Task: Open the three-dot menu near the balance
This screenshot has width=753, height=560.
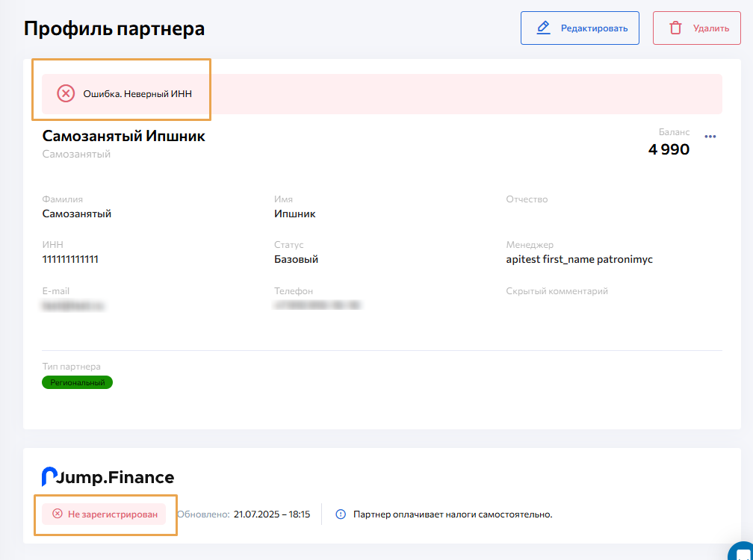Action: click(x=710, y=137)
